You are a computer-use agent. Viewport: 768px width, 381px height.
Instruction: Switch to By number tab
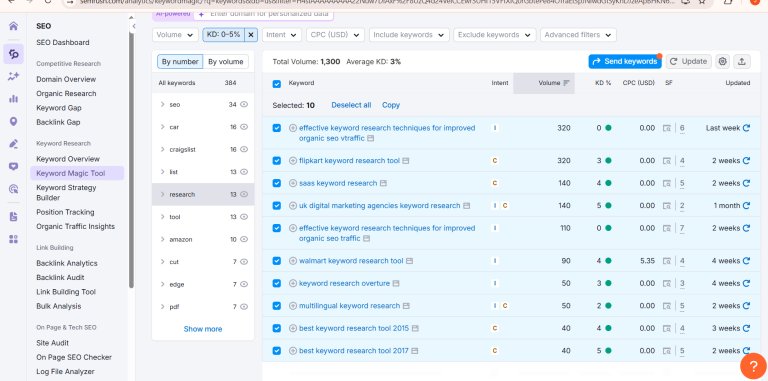180,62
